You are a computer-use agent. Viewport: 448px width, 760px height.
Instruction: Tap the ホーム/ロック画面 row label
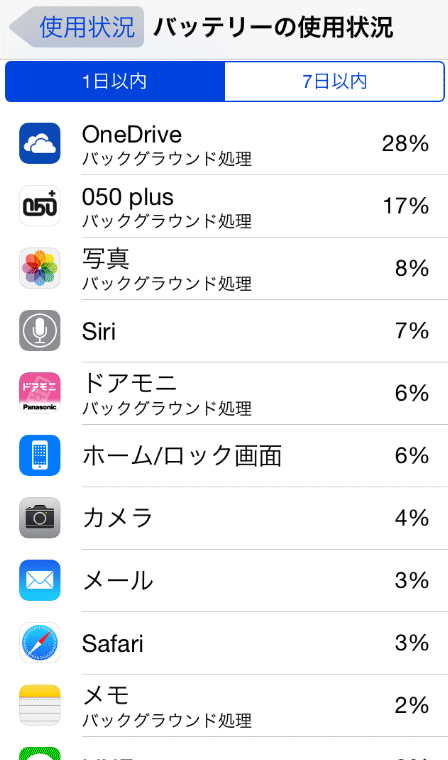(182, 456)
